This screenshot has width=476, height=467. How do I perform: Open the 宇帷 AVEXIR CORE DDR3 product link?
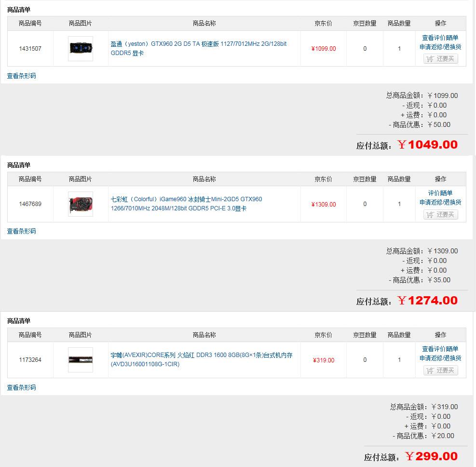(x=201, y=359)
